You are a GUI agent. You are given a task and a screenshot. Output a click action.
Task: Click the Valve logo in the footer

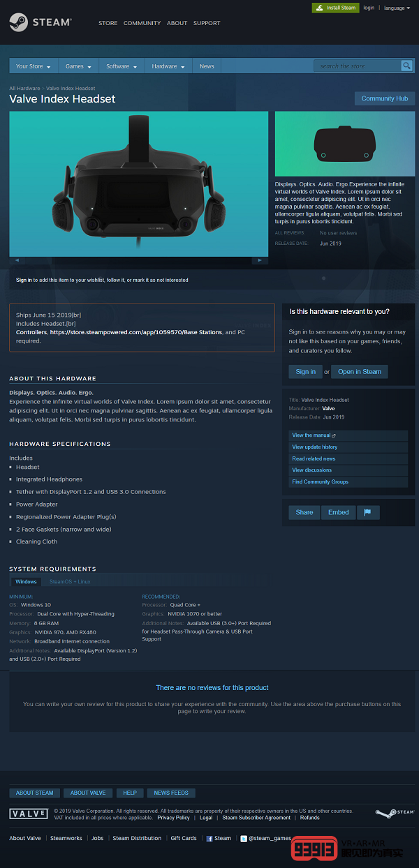point(29,814)
